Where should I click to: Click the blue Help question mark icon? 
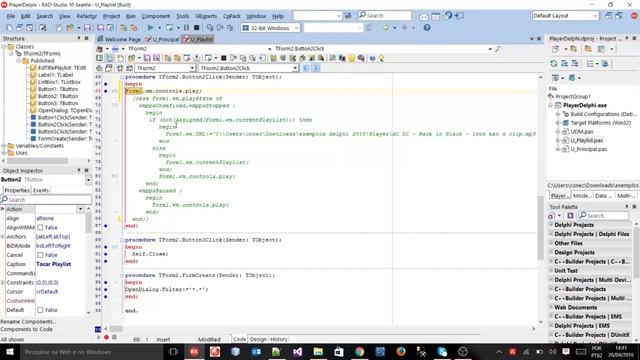coord(427,28)
